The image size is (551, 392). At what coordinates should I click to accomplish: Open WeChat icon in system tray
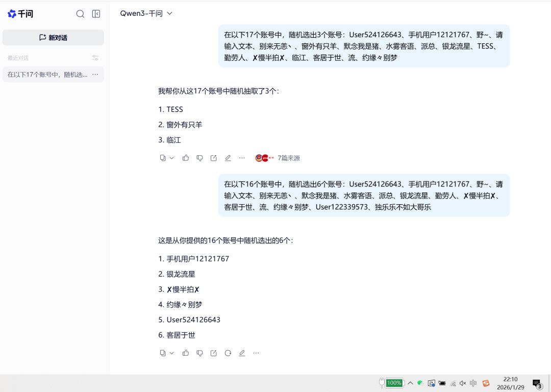[x=420, y=383]
